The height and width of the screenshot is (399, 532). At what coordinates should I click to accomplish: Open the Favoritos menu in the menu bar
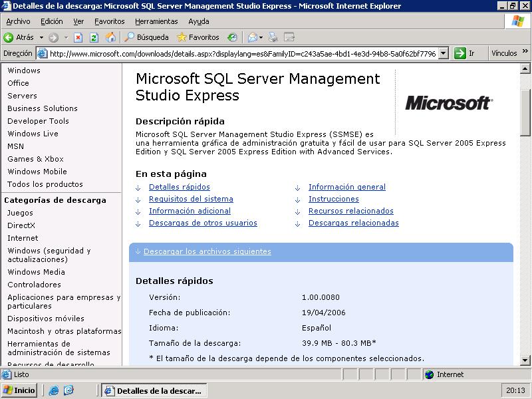[x=109, y=21]
